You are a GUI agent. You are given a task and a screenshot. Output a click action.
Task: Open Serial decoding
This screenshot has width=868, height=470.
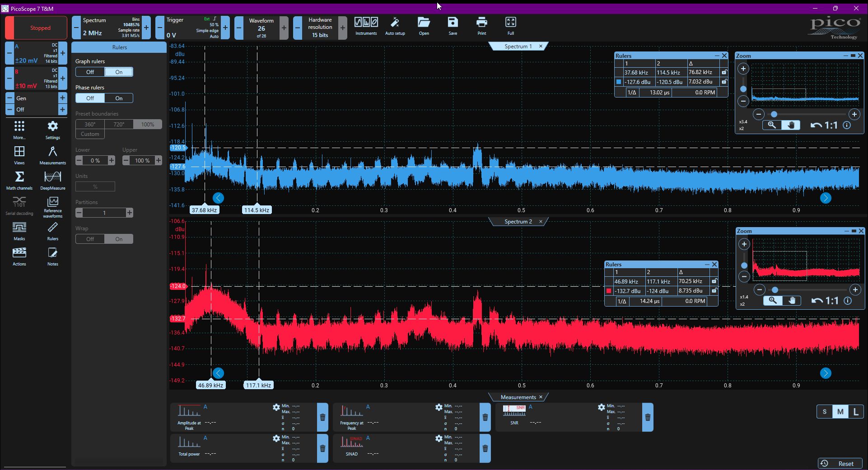point(19,206)
